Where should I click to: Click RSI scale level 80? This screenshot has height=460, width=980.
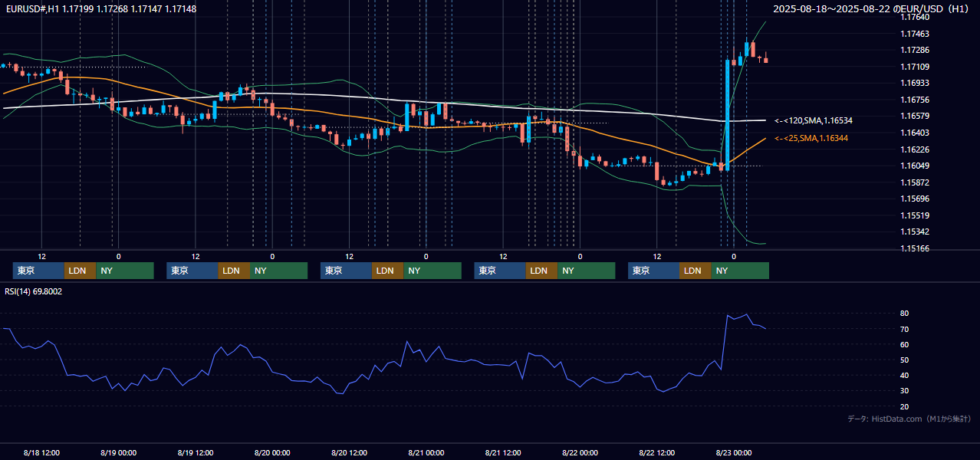coord(905,314)
